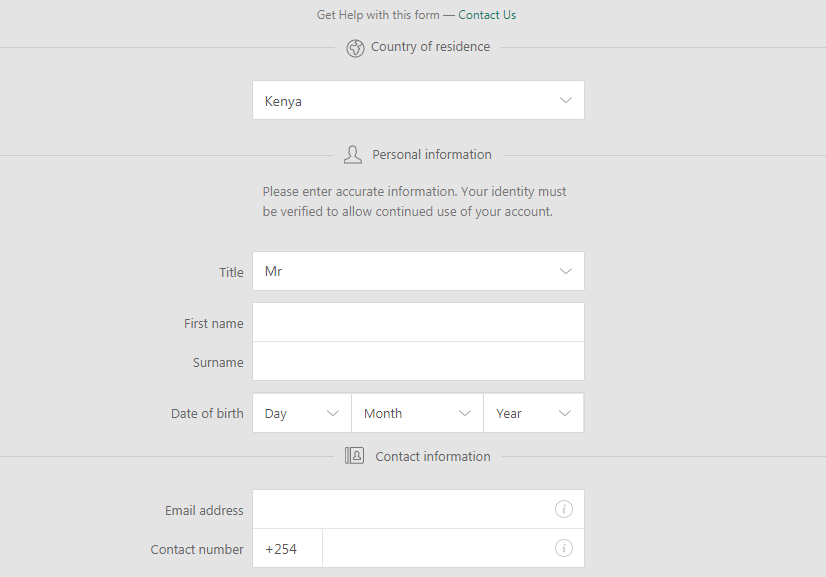Click the Email address label
The height and width of the screenshot is (577, 826).
pyautogui.click(x=204, y=510)
